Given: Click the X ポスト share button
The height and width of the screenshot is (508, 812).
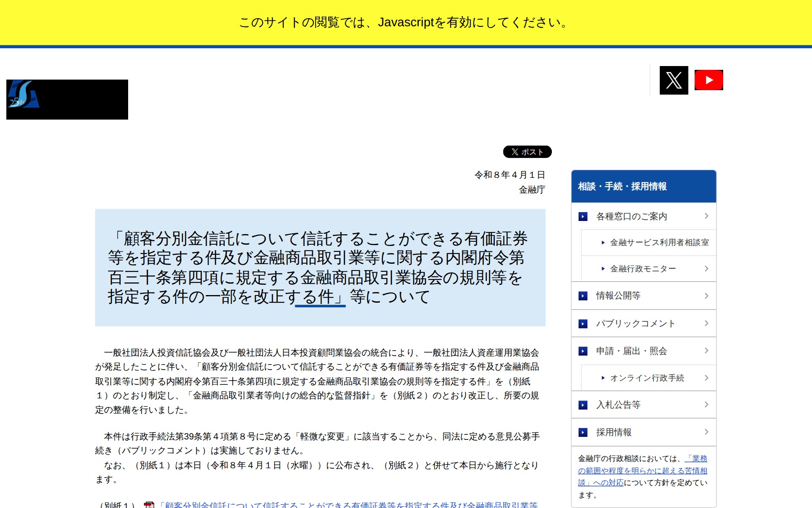Looking at the screenshot, I should [527, 152].
